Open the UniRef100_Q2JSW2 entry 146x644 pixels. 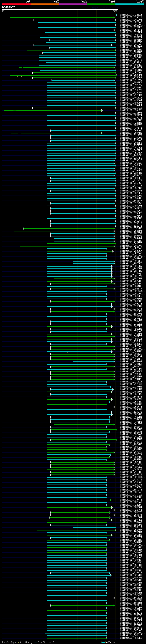click(x=131, y=218)
